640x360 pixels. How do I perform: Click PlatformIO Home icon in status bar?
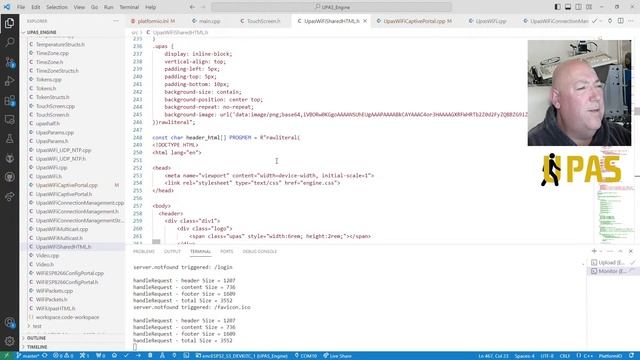[x=114, y=356]
